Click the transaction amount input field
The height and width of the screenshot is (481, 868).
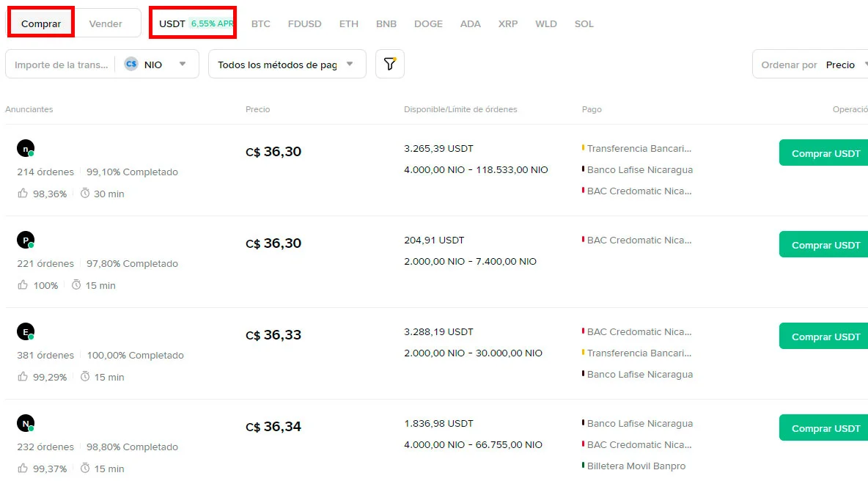(61, 65)
